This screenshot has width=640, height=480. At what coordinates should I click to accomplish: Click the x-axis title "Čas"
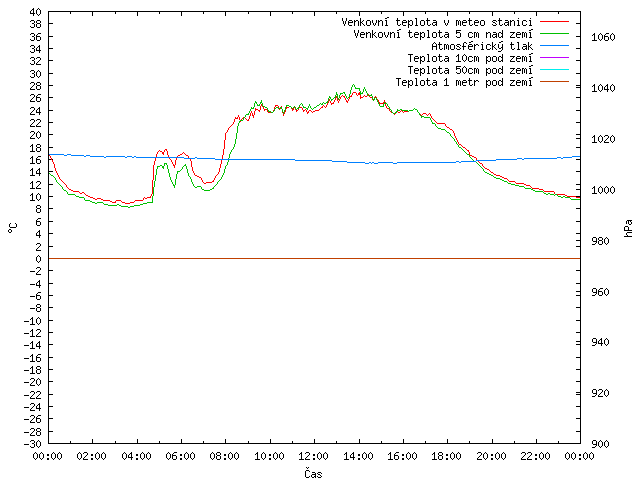point(313,473)
